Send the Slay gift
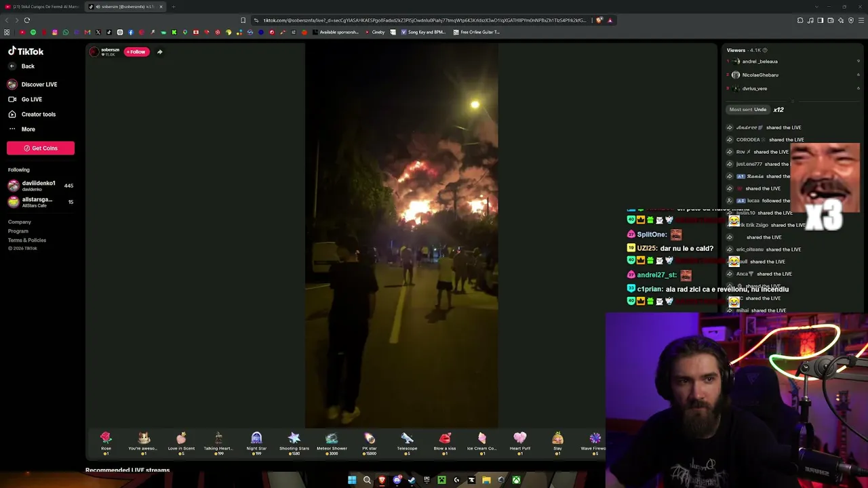 557,443
